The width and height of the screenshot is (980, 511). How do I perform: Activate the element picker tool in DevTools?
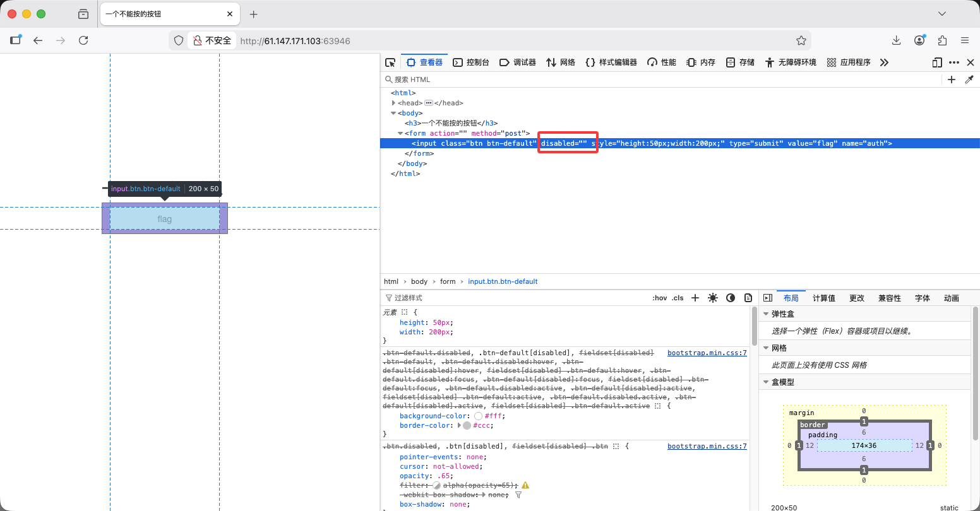390,62
